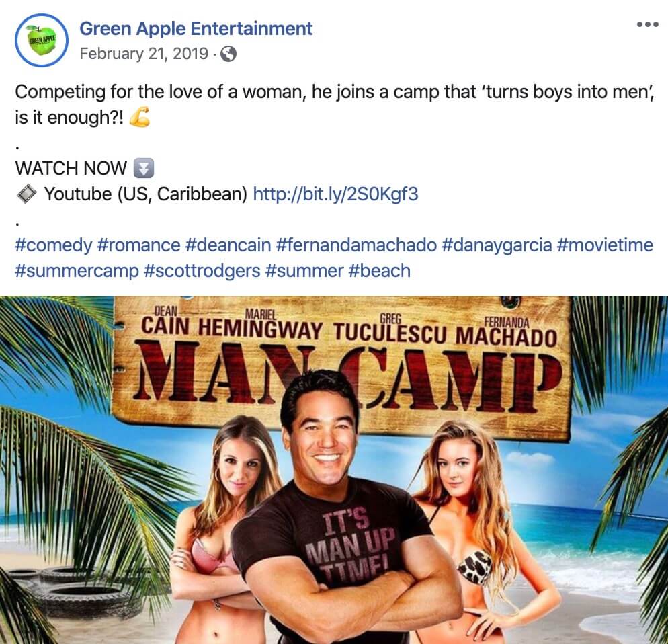668x644 pixels.
Task: Open the Man Camp movie poster image
Action: [x=334, y=470]
